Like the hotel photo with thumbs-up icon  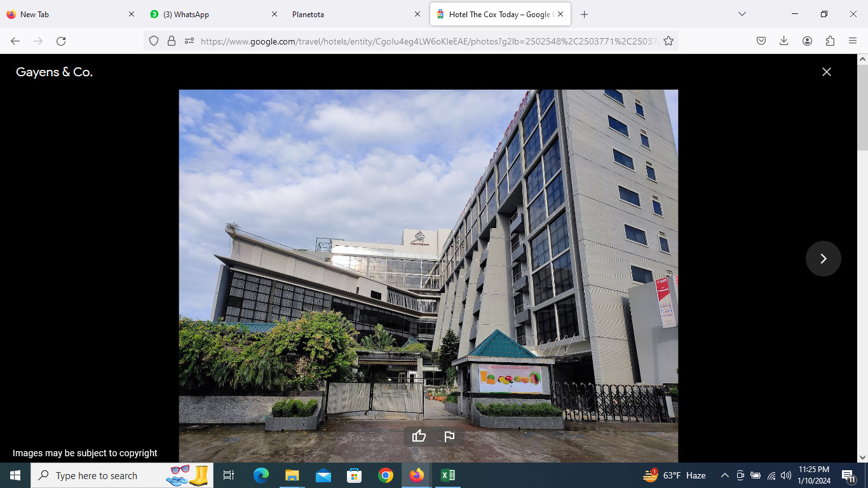(419, 436)
